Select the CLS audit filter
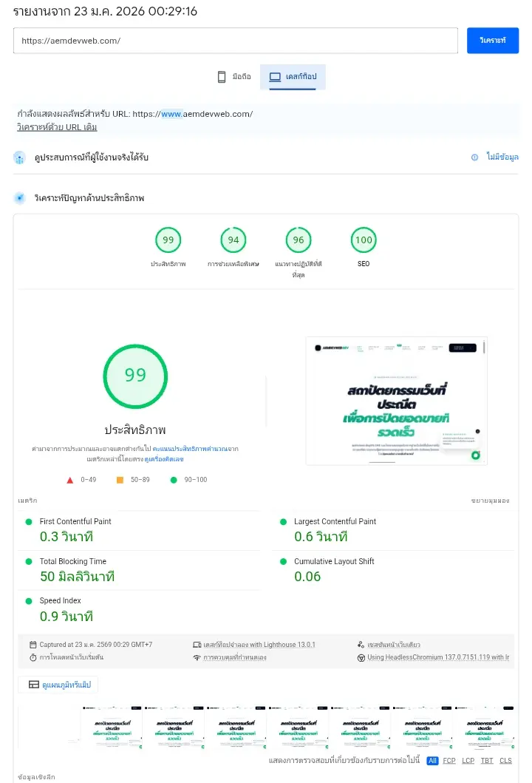Viewport: 532px width, 783px height. (x=505, y=760)
